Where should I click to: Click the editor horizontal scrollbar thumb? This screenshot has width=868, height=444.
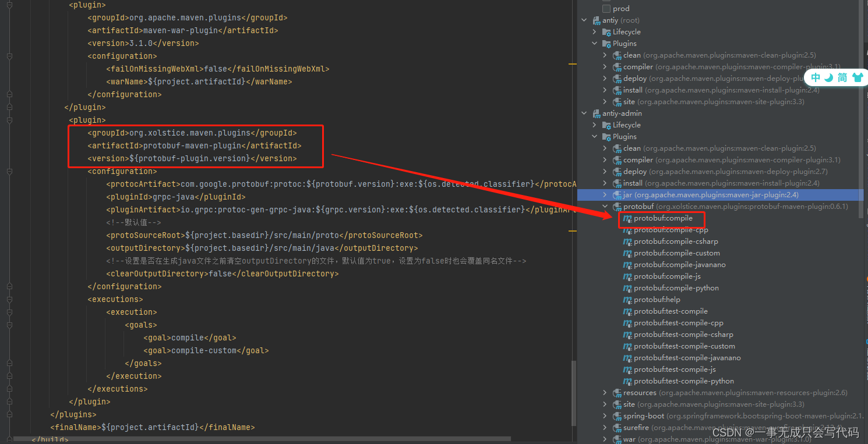click(262, 439)
